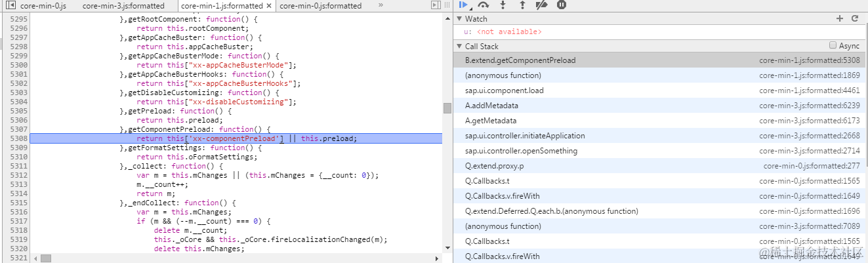Screen dimensions: 868x263
Task: Show more tabs overflow chevron
Action: coord(381,5)
